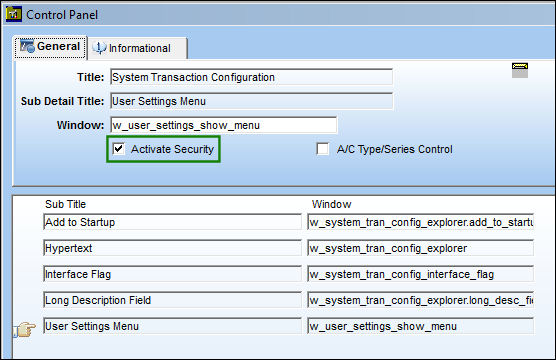Click the Control Panel title bar icon
Screen dimensions: 556x360
14,14
